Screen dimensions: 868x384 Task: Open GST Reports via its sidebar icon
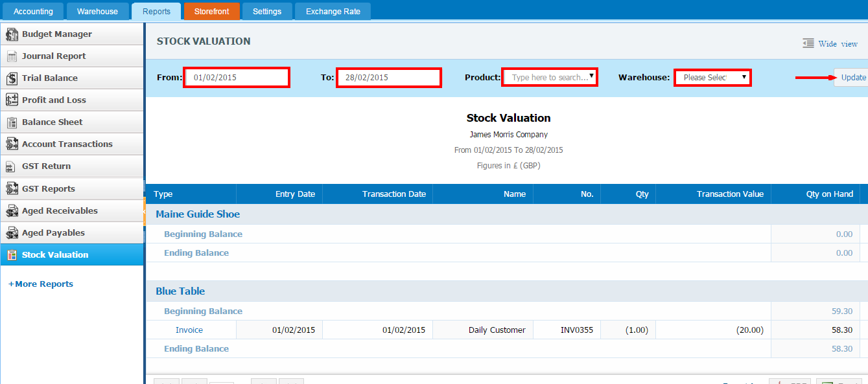coord(12,189)
